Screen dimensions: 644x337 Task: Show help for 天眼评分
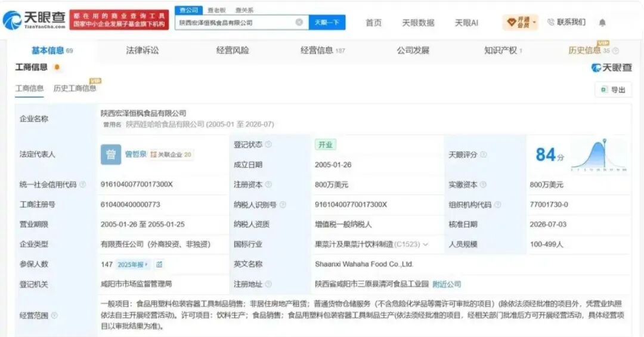484,154
